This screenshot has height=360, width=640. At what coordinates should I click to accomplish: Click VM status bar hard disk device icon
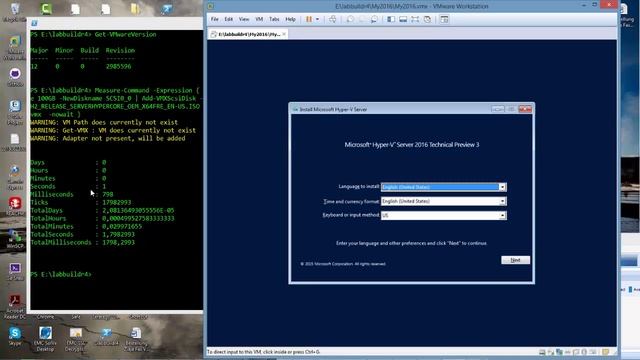click(542, 352)
